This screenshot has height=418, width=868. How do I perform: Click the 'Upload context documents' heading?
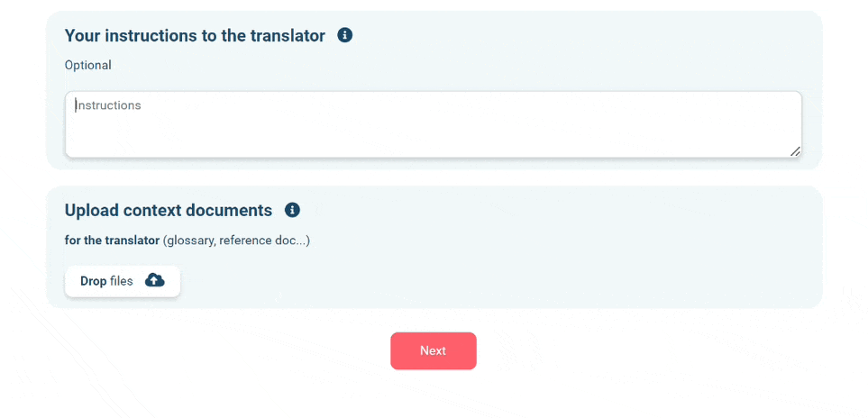pyautogui.click(x=169, y=210)
